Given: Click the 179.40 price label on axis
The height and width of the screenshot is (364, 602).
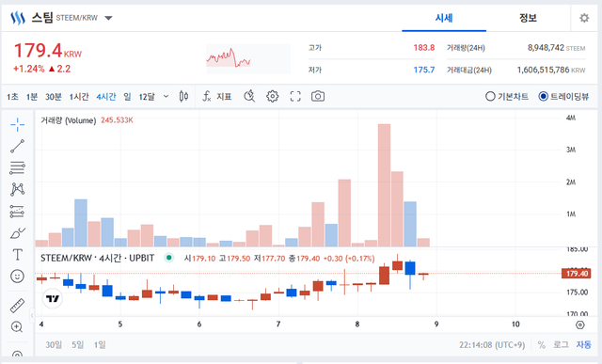Looking at the screenshot, I should click(x=576, y=274).
